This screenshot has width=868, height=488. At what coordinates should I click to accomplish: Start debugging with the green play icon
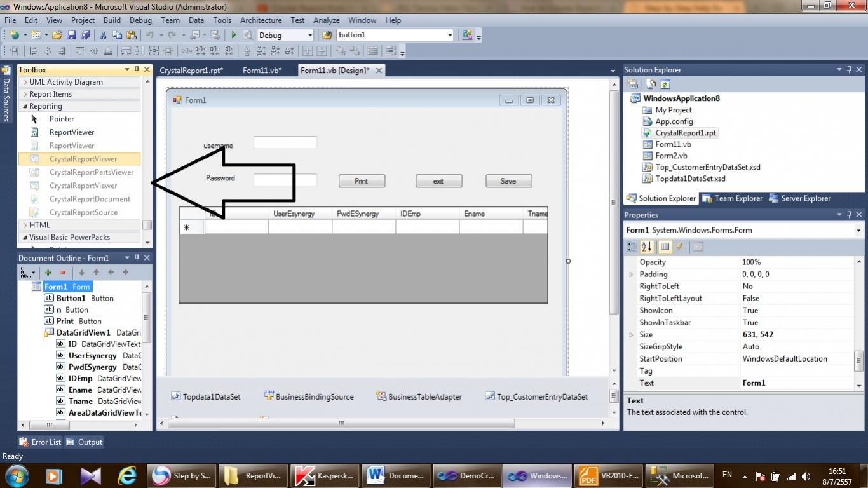[x=234, y=36]
